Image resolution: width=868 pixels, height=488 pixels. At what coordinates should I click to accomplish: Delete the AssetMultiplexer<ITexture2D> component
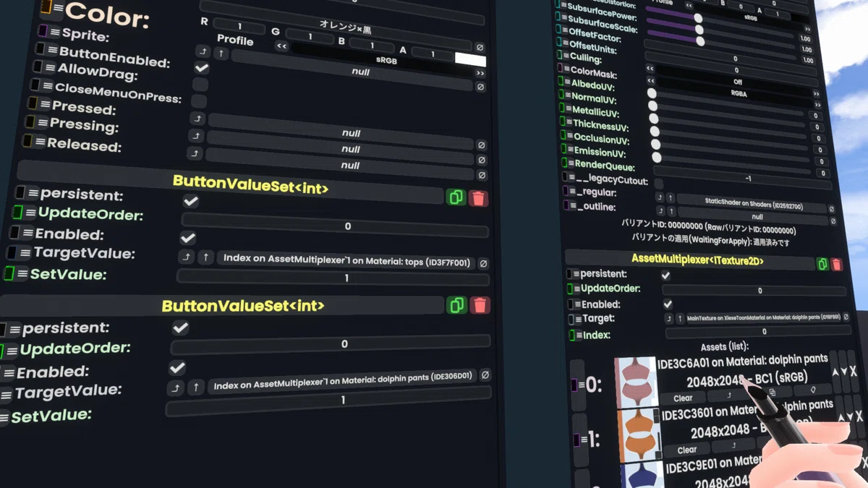(837, 265)
